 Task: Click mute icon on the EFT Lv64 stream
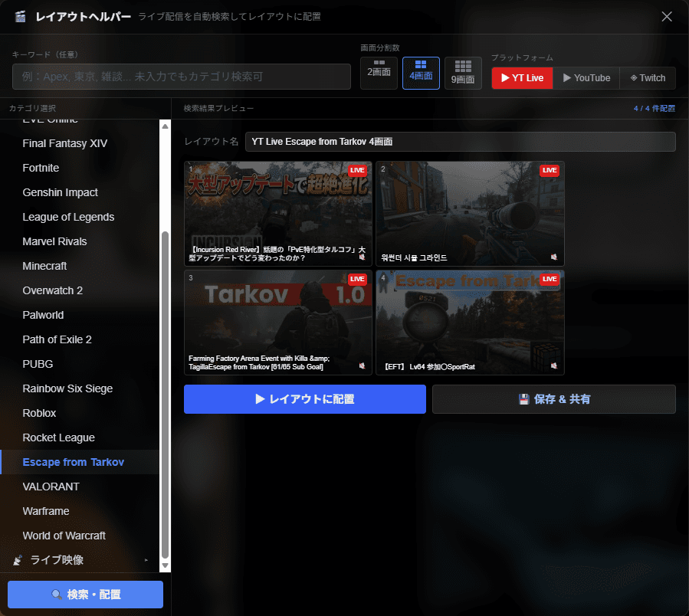tap(554, 366)
